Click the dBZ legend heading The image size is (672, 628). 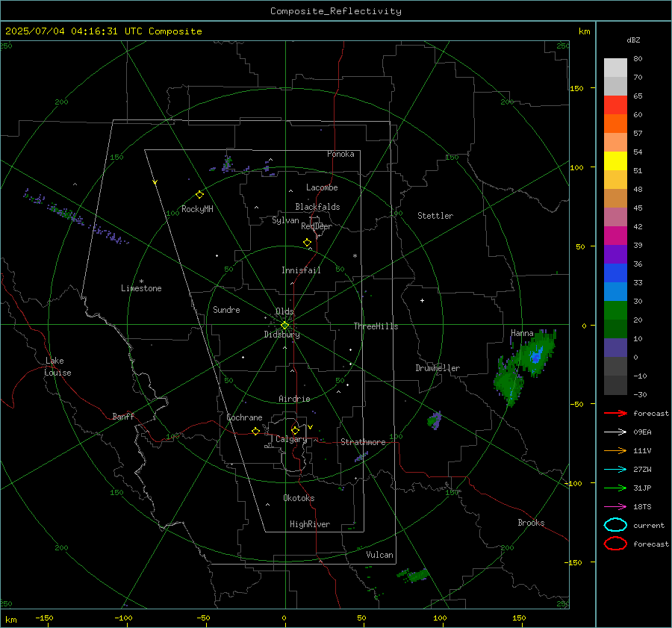[633, 40]
